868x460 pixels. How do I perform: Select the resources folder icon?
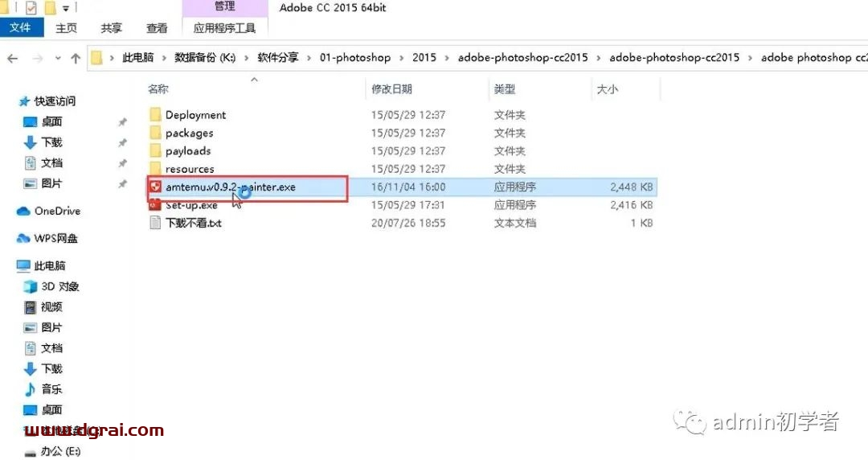point(156,169)
